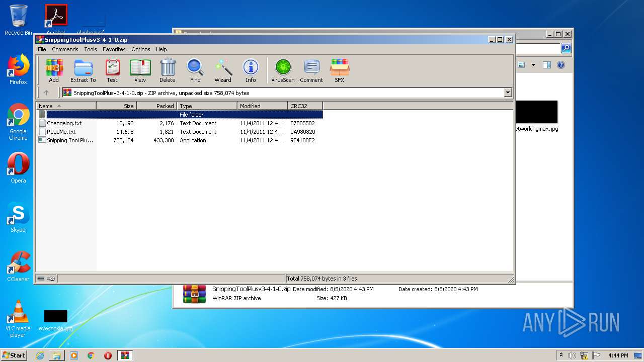Open Google Chrome desktop shortcut
Viewport: 644px width, 362px height.
point(18,122)
